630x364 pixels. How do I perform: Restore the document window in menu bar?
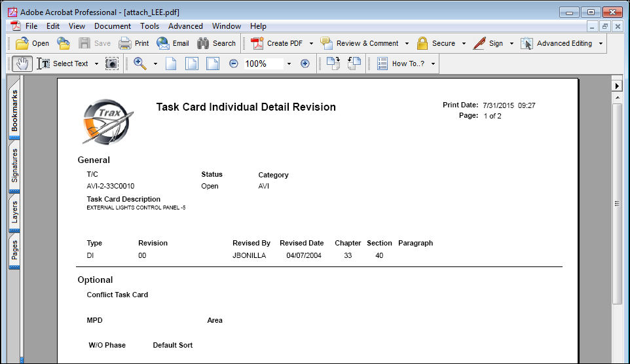[x=604, y=27]
